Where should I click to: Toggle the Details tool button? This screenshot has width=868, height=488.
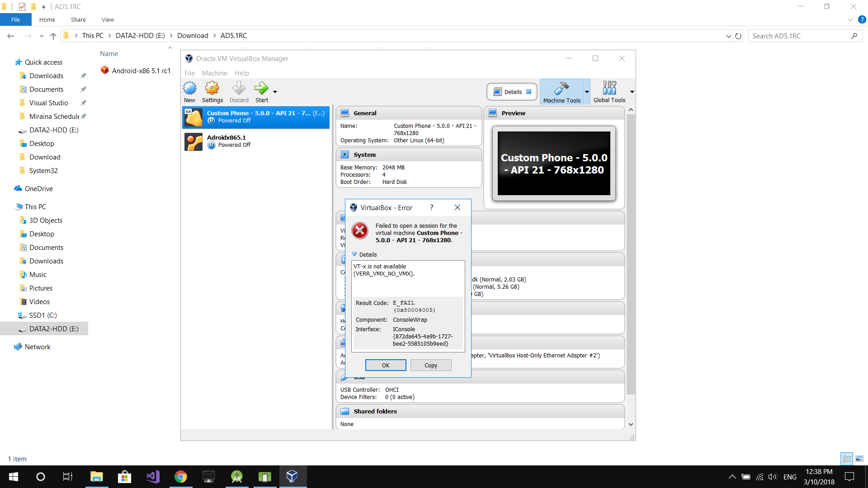[512, 92]
